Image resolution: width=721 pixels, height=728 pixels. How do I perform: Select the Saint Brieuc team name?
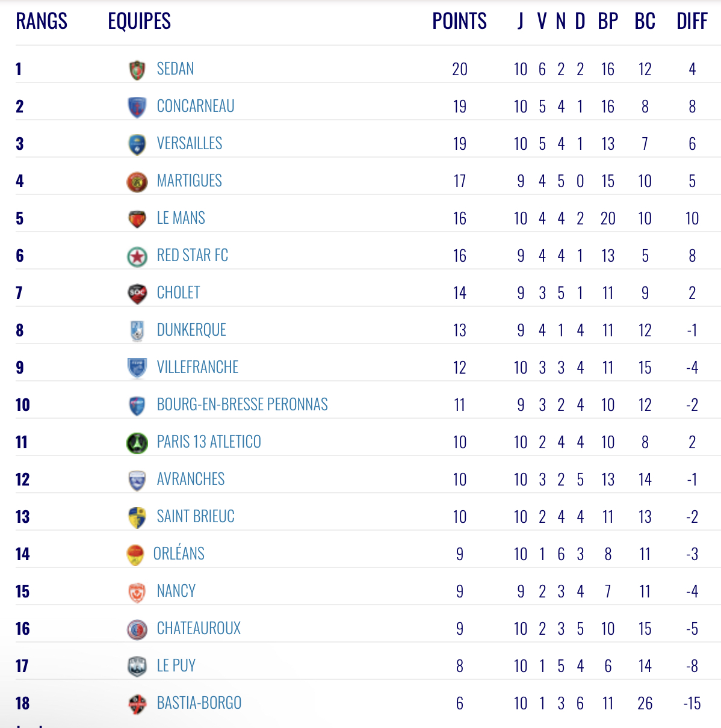196,516
